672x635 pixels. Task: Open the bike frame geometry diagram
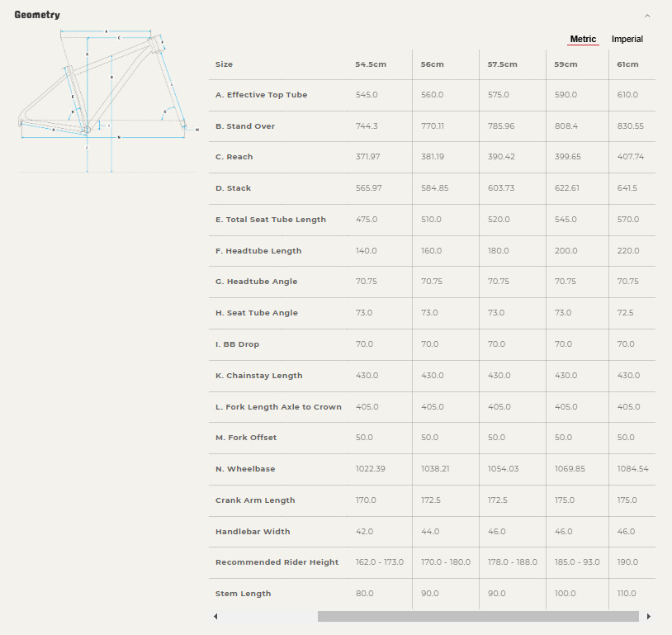[x=107, y=101]
